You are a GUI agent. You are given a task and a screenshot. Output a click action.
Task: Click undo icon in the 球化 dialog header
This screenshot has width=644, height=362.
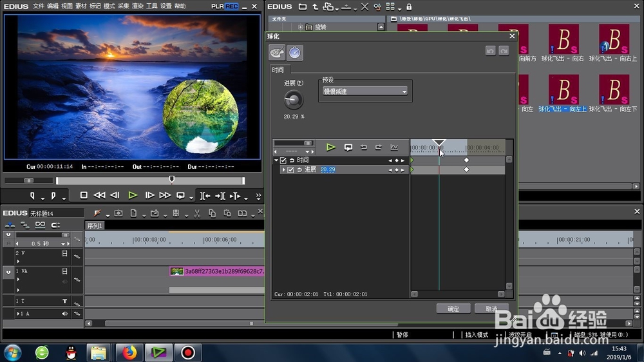pyautogui.click(x=490, y=51)
